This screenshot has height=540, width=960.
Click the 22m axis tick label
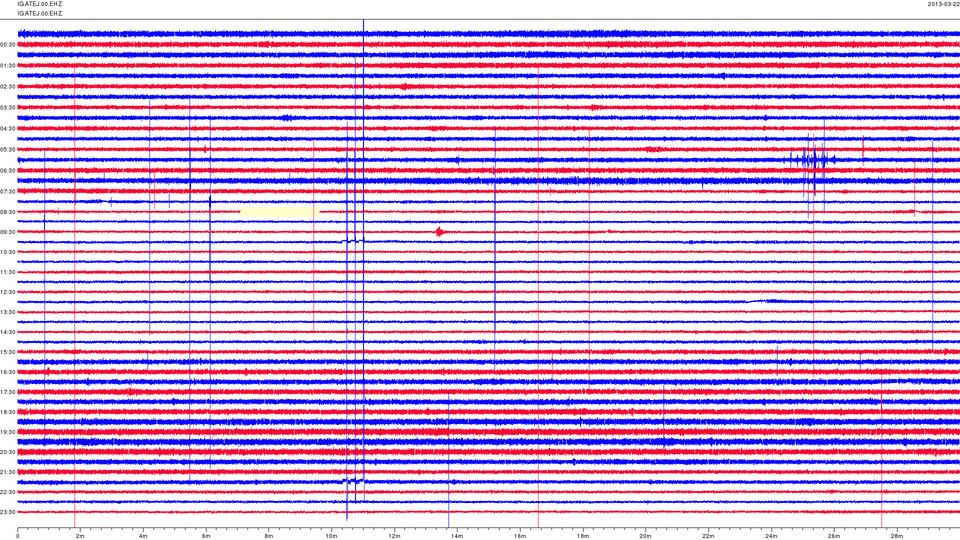click(708, 536)
